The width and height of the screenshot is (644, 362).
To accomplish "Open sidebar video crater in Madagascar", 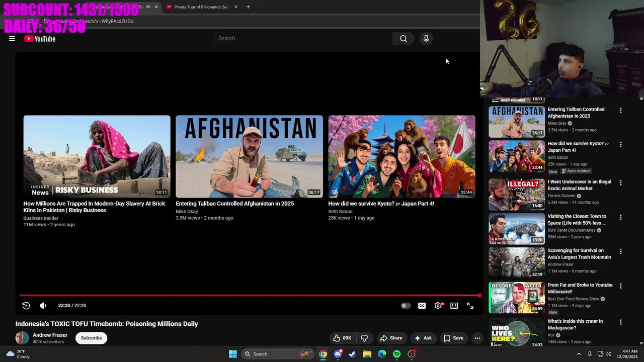I will [575, 324].
